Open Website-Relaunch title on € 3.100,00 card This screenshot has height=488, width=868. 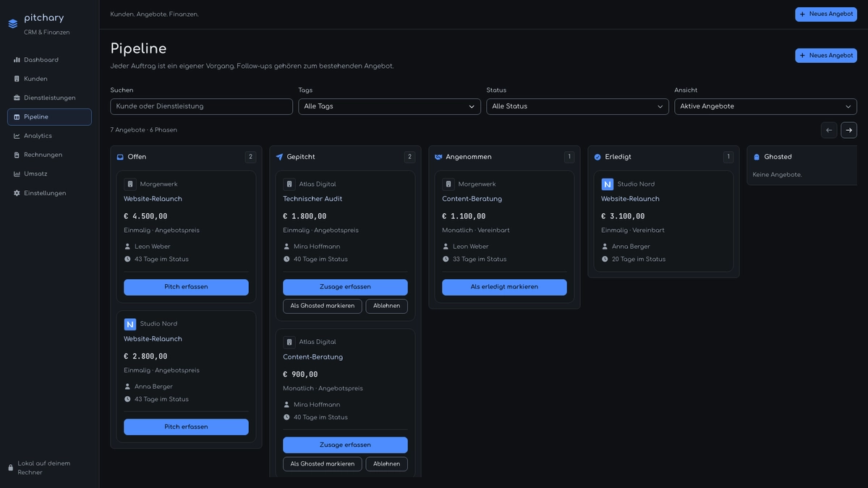630,199
